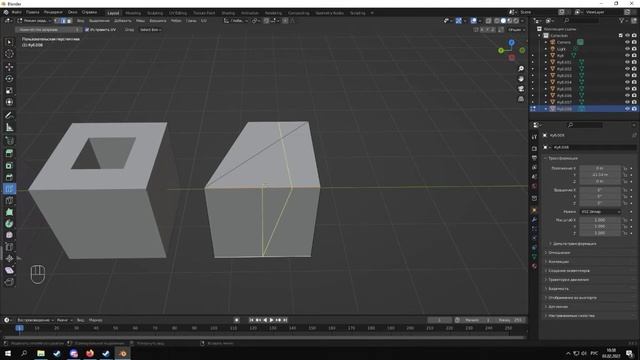
Task: Disable render camera icon for Куб.006
Action: 634,96
